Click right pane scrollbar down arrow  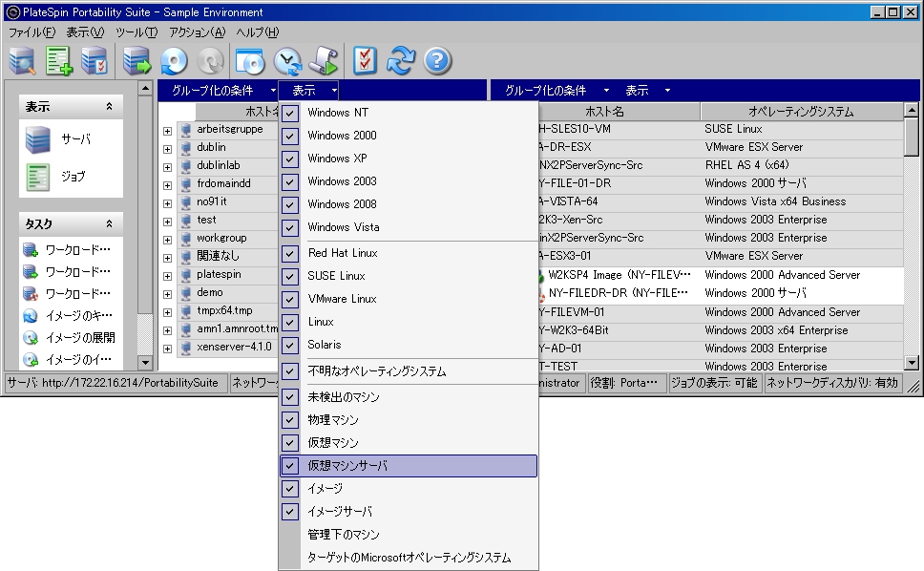coord(911,363)
